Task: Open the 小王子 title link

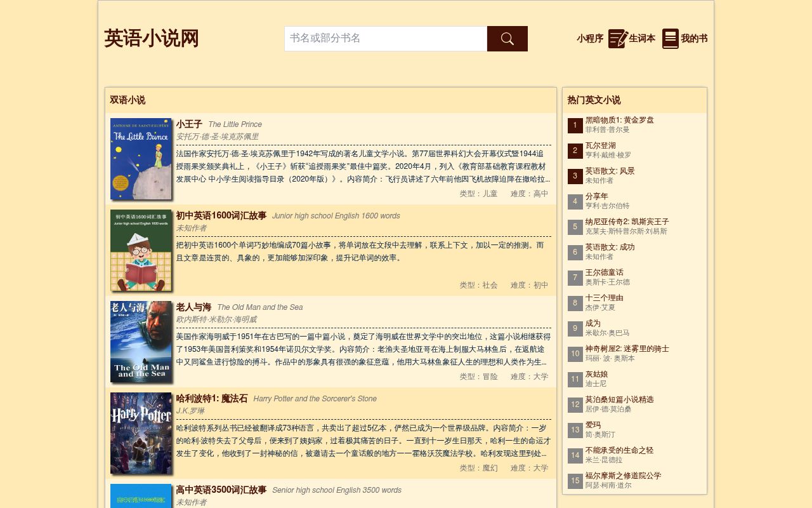Action: [x=189, y=124]
